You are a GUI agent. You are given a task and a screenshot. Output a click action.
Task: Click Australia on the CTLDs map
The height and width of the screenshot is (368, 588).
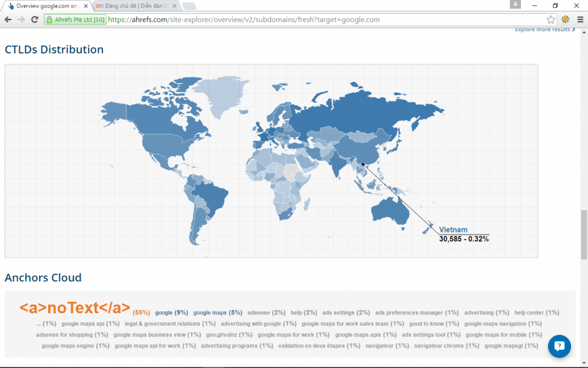[390, 212]
